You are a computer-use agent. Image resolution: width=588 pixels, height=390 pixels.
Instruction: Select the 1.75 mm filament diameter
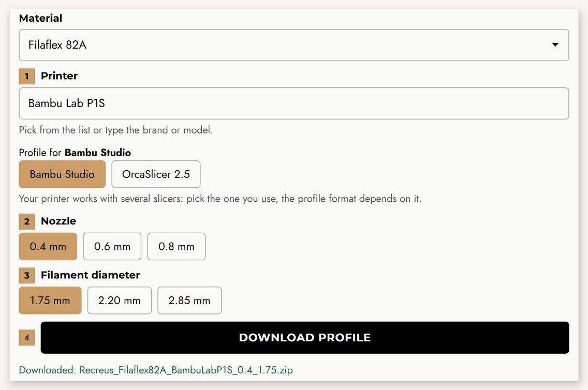click(50, 301)
